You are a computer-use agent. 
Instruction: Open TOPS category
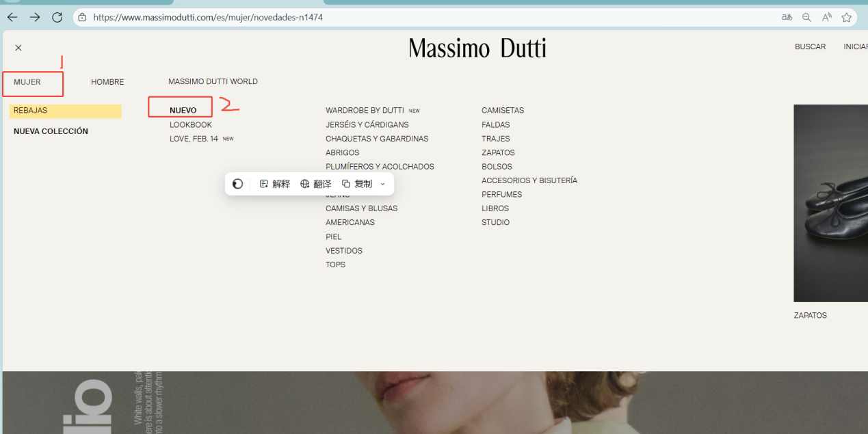335,265
